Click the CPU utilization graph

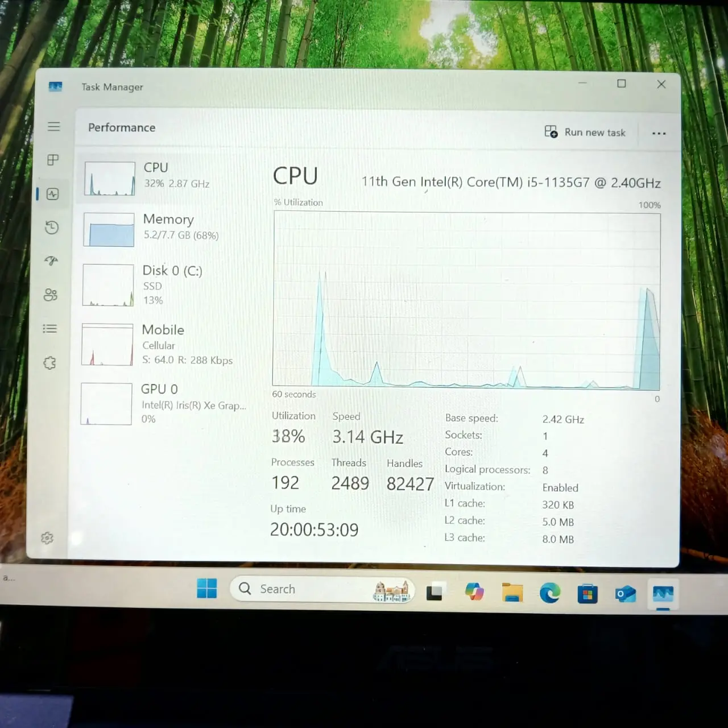466,300
